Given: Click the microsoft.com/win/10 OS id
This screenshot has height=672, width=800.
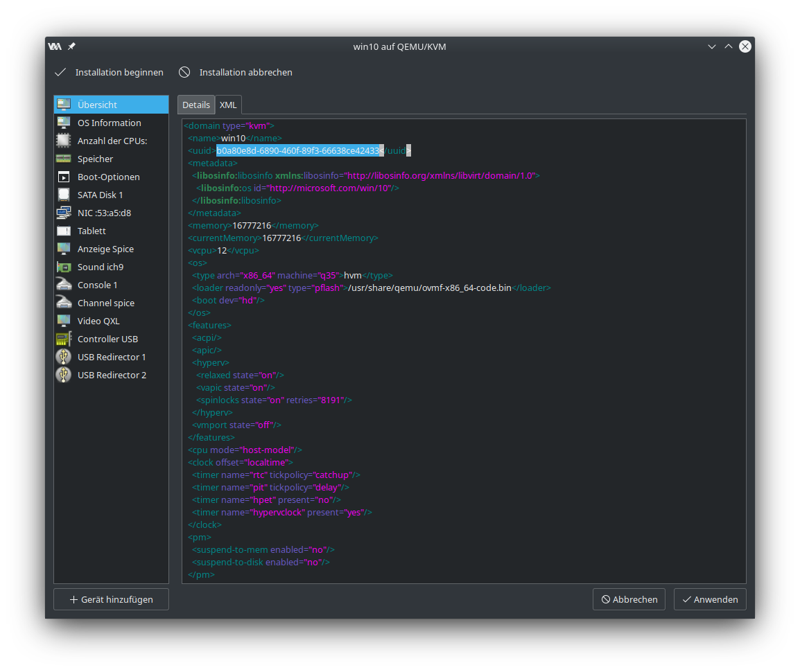Looking at the screenshot, I should point(329,188).
